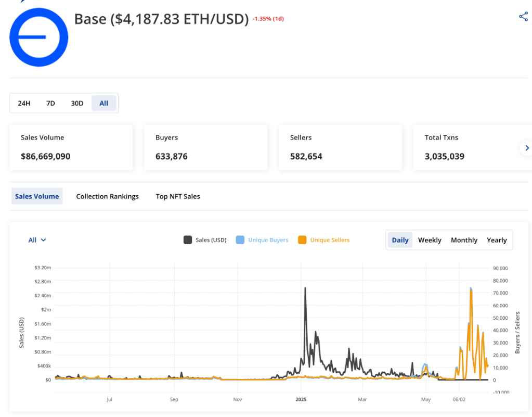The width and height of the screenshot is (532, 417).
Task: Set chart interval to Yearly
Action: click(497, 240)
